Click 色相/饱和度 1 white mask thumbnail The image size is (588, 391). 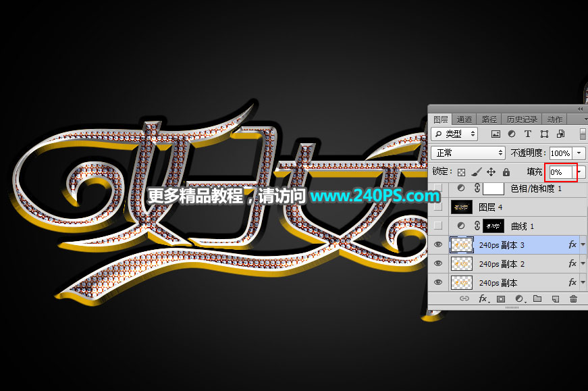click(x=493, y=188)
